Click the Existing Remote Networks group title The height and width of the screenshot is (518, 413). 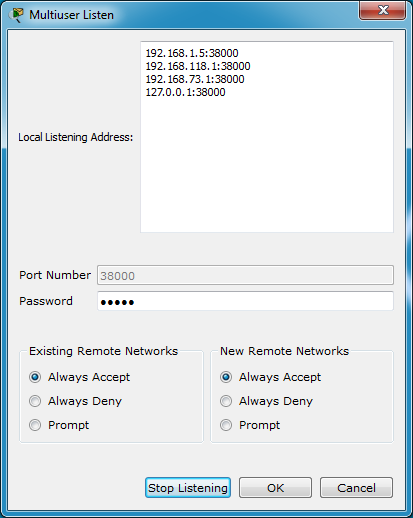(103, 351)
